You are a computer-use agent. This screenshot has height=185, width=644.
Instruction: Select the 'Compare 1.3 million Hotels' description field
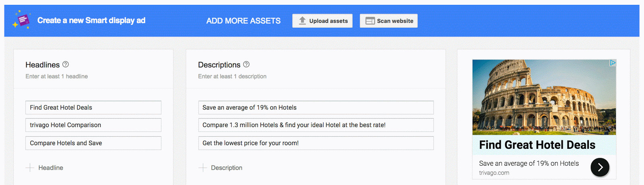click(x=316, y=125)
